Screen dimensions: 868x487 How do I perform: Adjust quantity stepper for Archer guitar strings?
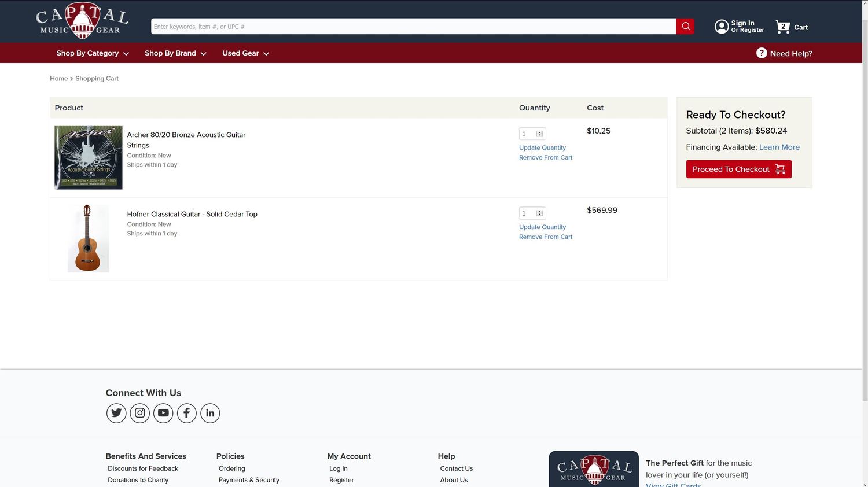539,134
